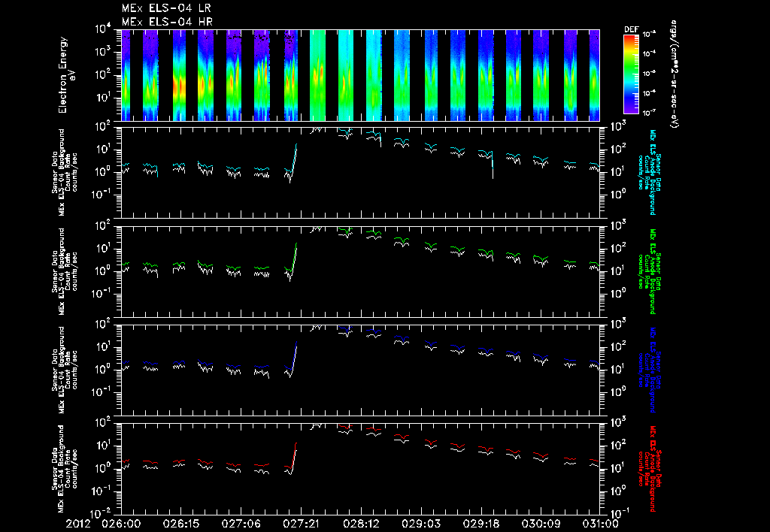The image size is (770, 532).
Task: Click the "MEx ELS-04 HR" title text
Action: [167, 22]
